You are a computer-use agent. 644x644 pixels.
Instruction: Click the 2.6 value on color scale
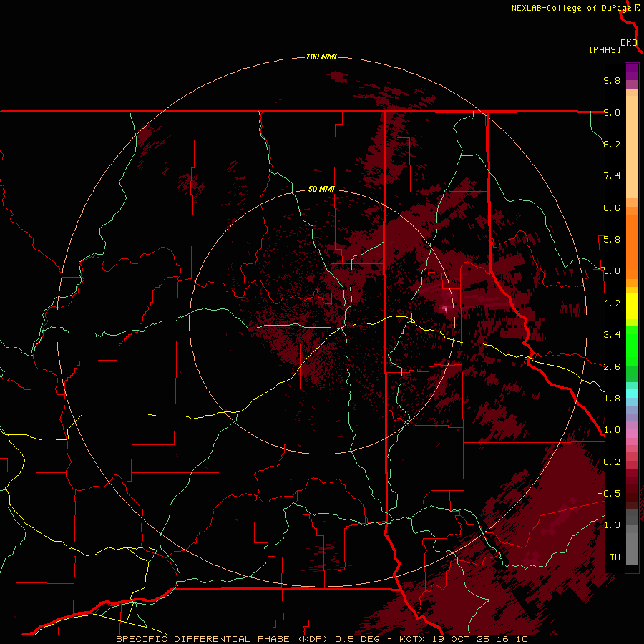[612, 367]
